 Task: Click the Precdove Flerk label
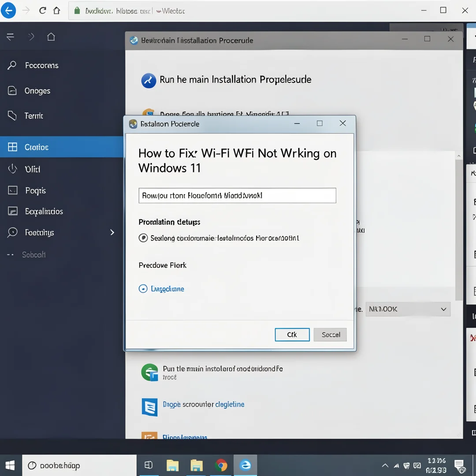162,265
